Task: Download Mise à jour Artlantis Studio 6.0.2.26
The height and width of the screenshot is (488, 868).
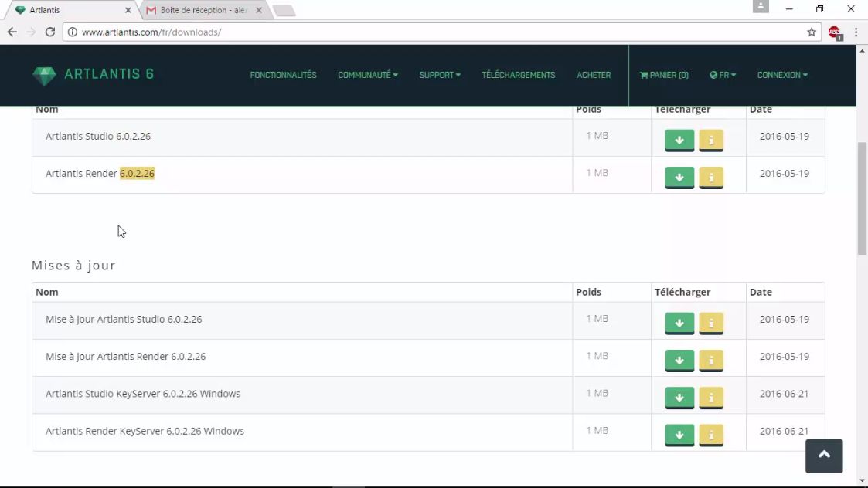Action: click(679, 323)
